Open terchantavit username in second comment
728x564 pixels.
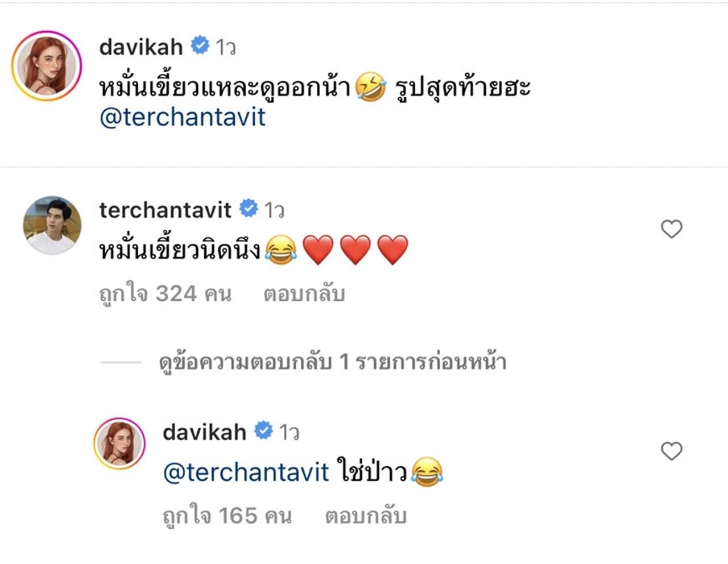tap(165, 210)
